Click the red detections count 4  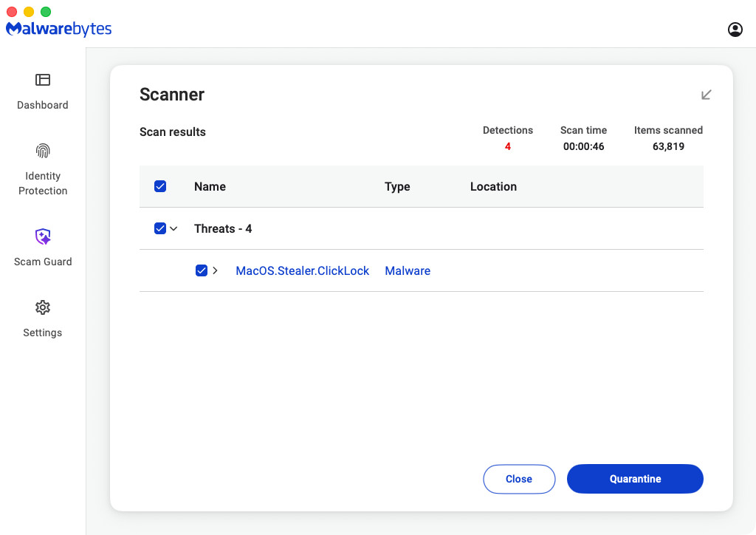point(508,146)
